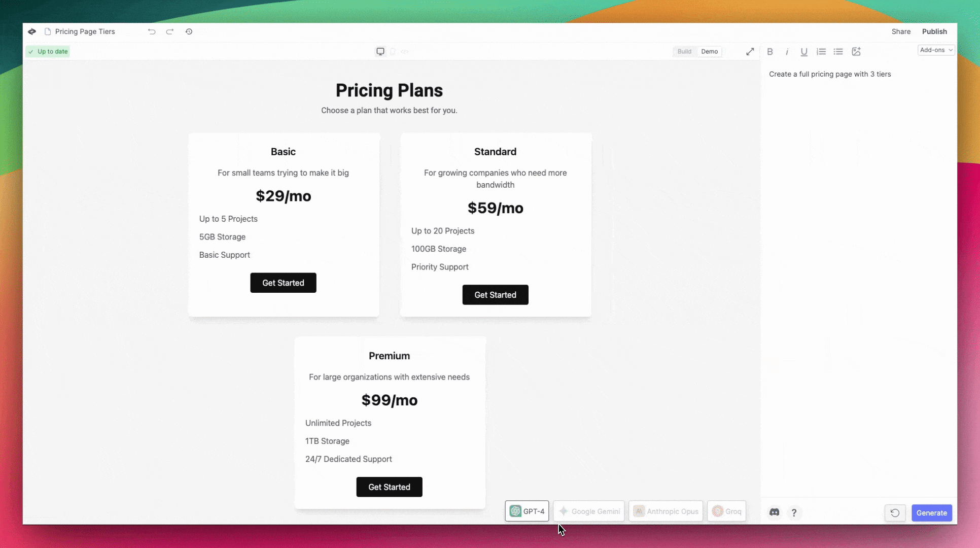
Task: Select the desktop preview icon
Action: click(x=380, y=51)
